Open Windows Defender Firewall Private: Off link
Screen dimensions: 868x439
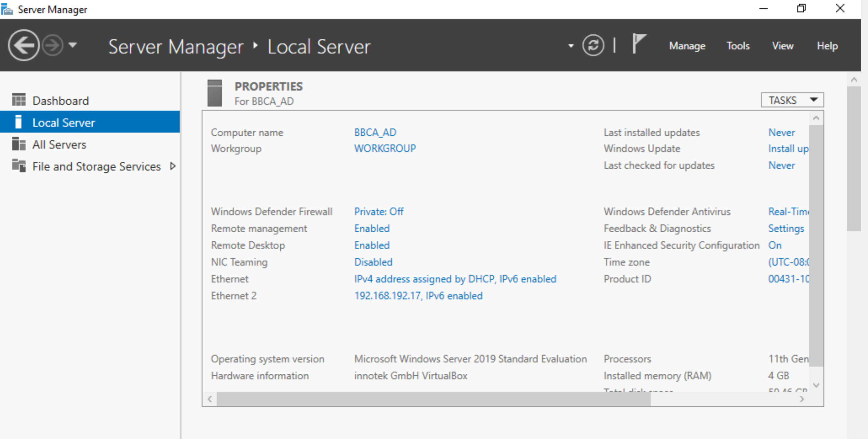(379, 211)
